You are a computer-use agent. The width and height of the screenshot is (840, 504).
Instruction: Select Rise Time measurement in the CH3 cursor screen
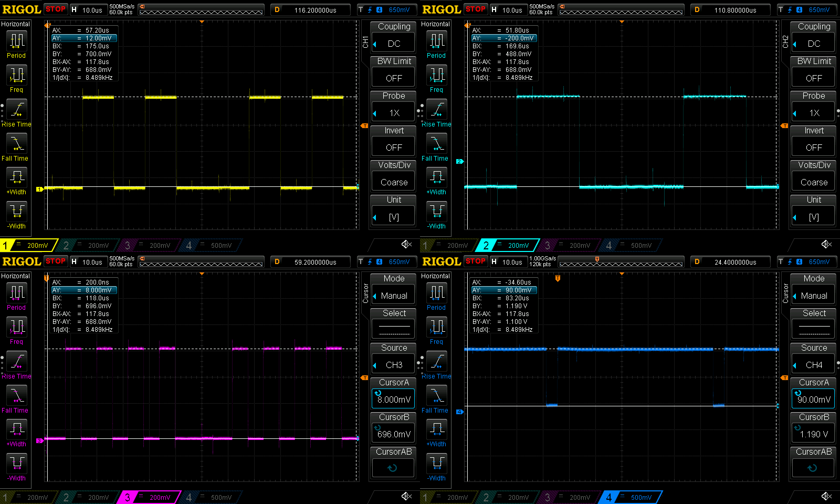[x=16, y=366]
